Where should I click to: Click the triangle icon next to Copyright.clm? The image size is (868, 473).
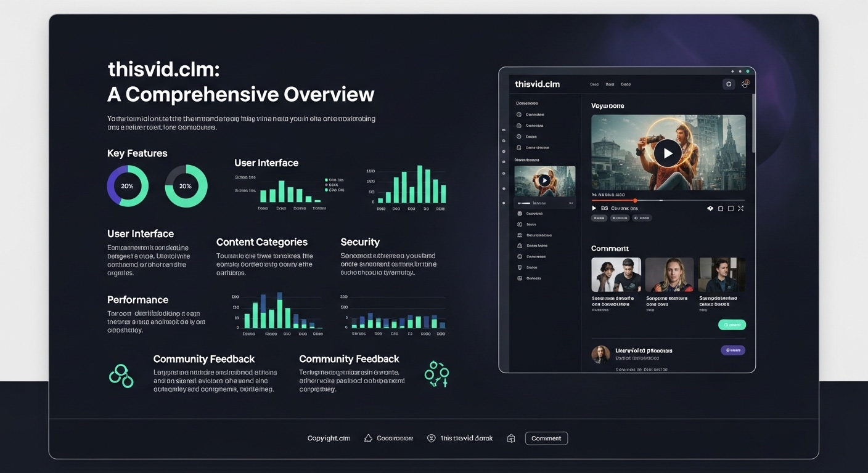(x=368, y=439)
